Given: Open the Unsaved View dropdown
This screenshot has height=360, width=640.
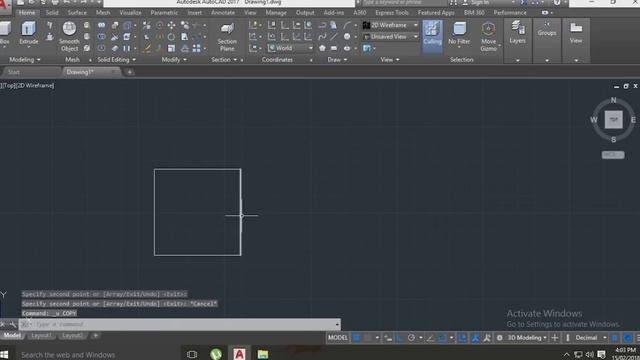Looking at the screenshot, I should click(391, 37).
